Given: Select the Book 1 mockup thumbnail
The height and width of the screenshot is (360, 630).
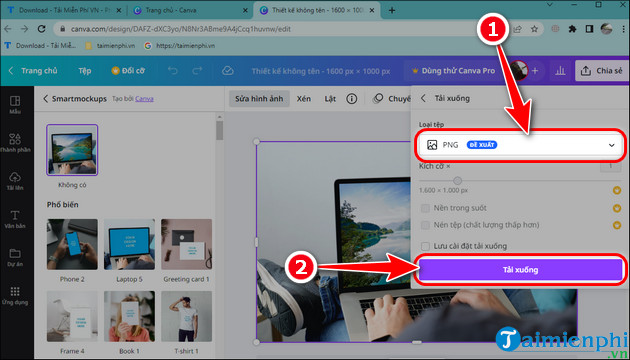Looking at the screenshot, I should pyautogui.click(x=129, y=317).
